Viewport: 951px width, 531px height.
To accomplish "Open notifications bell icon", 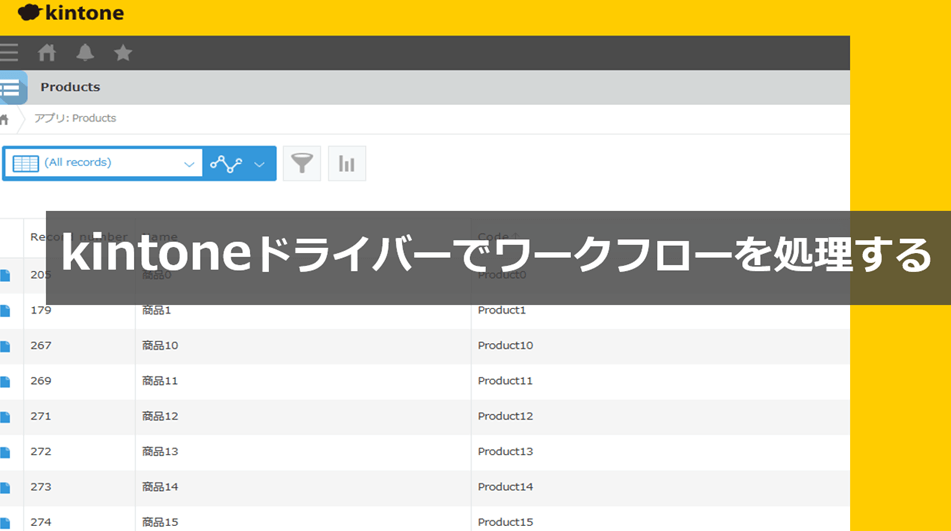I will coord(85,53).
